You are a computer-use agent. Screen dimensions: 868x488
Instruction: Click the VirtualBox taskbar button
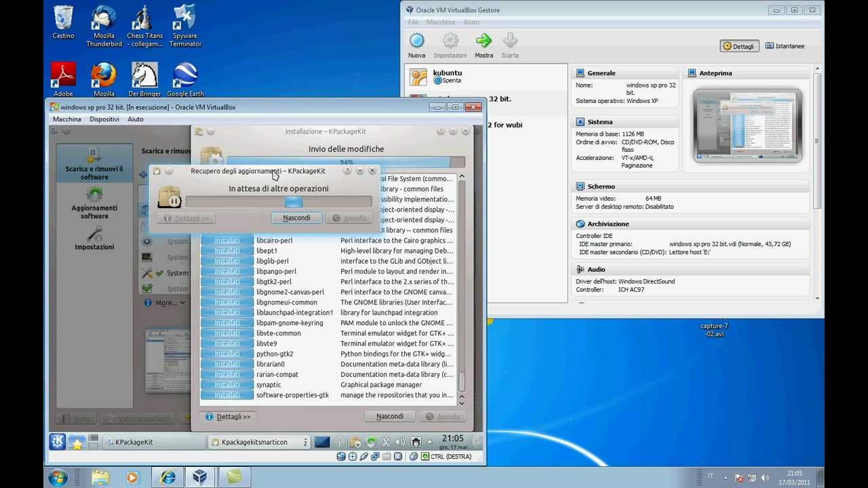pyautogui.click(x=199, y=477)
